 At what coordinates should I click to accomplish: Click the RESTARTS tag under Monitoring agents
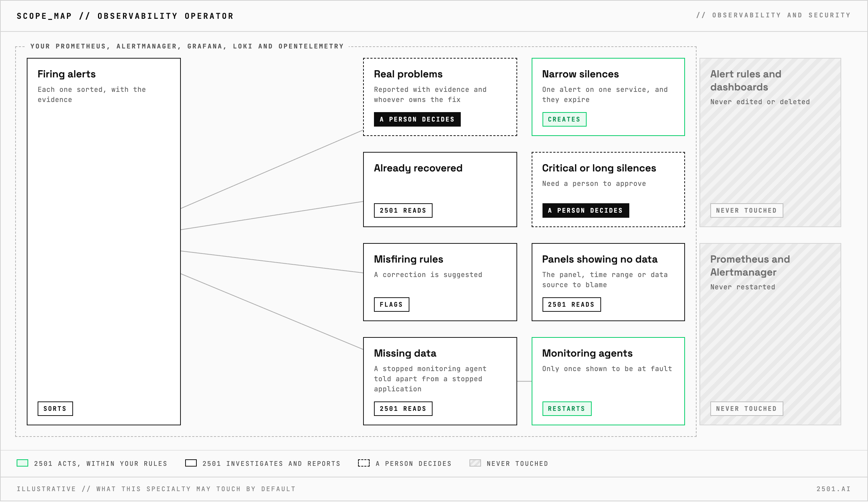click(567, 409)
